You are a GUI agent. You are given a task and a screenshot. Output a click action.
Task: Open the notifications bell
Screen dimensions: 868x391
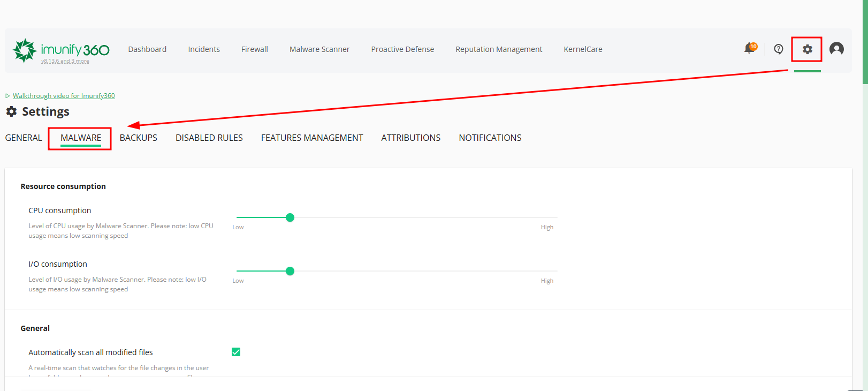pyautogui.click(x=750, y=49)
